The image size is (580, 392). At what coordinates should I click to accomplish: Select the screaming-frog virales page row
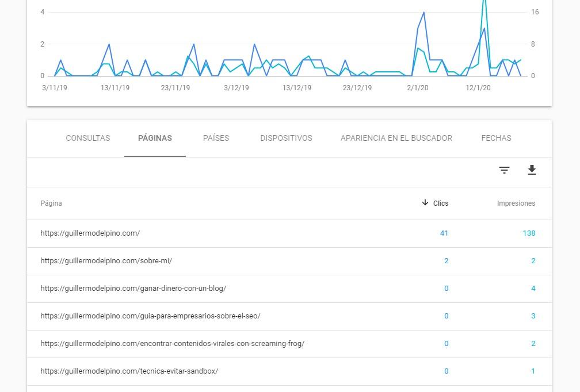[172, 344]
